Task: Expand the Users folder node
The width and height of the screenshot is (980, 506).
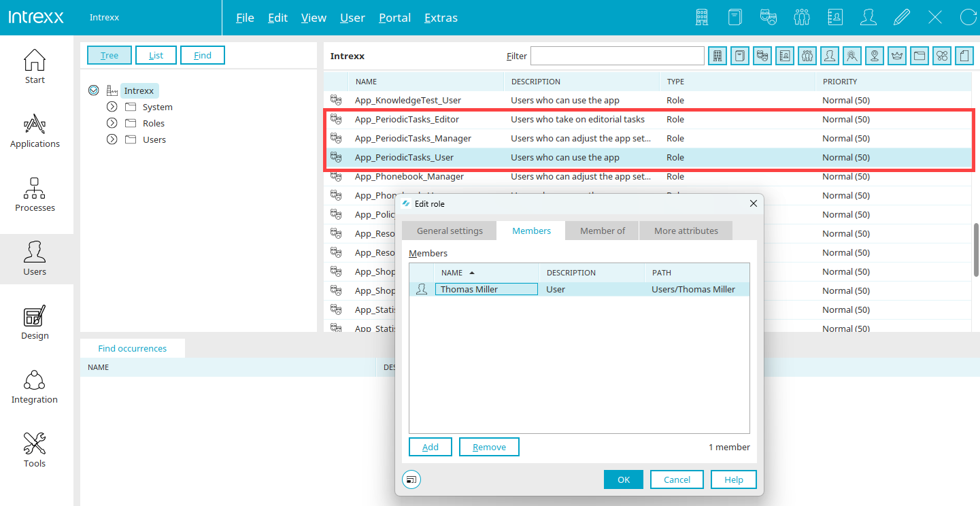Action: tap(112, 139)
